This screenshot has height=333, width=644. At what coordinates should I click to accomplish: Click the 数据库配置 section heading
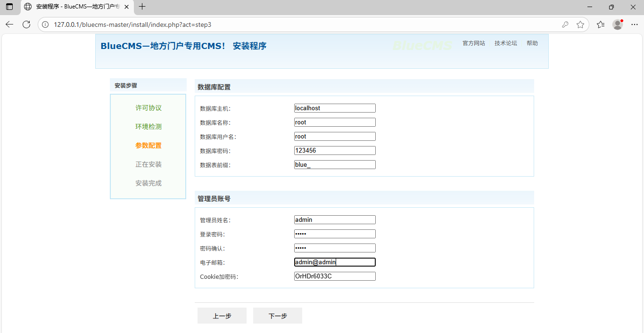click(214, 87)
